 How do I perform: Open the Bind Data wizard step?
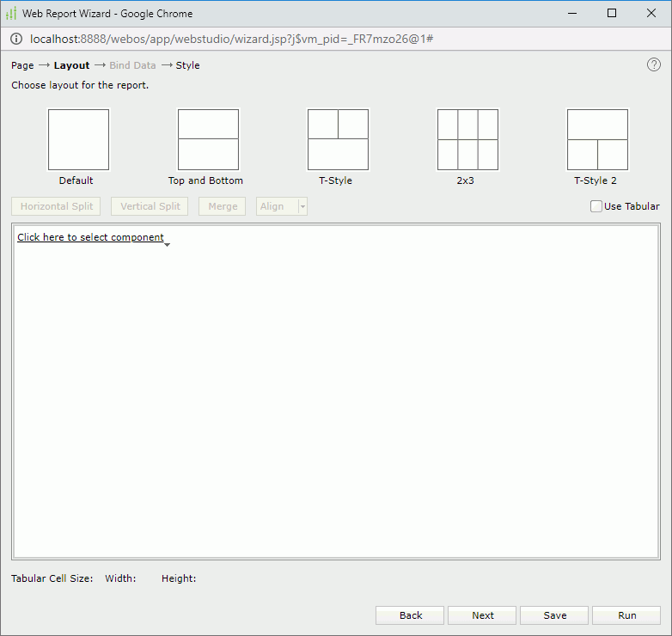(x=132, y=65)
